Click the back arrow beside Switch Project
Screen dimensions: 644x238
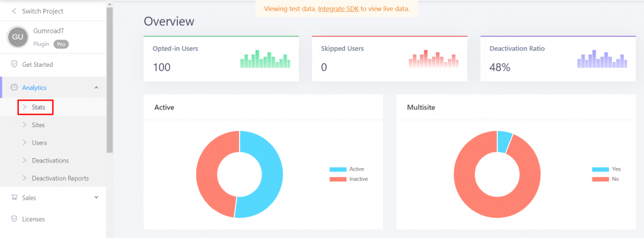tap(14, 11)
